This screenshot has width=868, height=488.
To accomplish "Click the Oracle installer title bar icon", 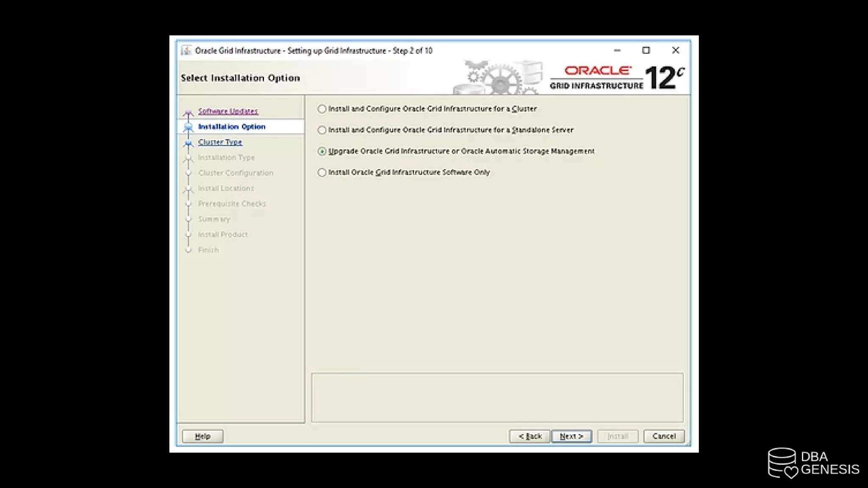I will 186,50.
